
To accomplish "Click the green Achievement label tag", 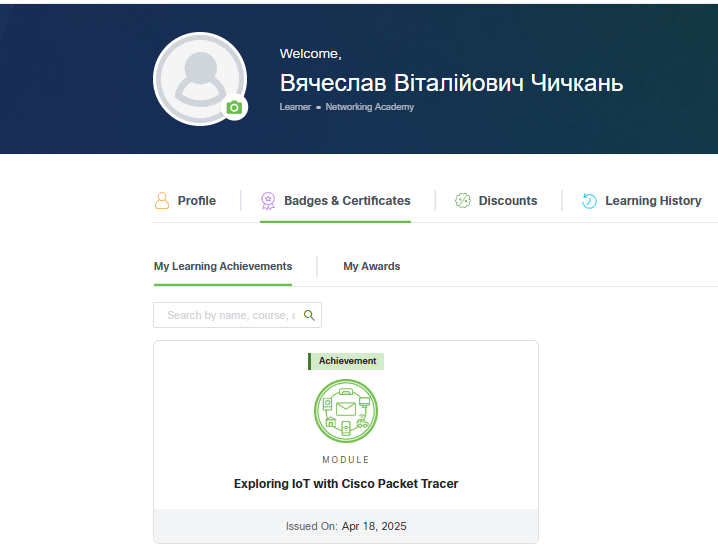I will click(346, 361).
